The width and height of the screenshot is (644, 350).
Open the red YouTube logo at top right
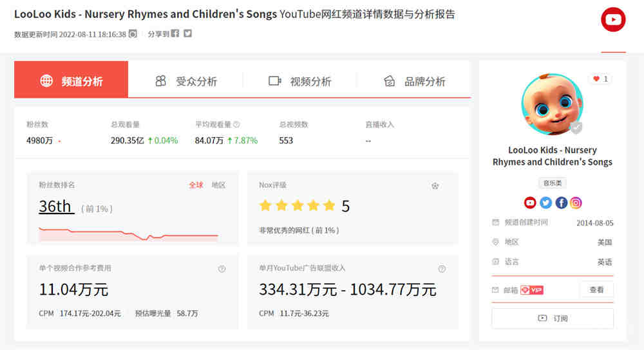(x=613, y=19)
